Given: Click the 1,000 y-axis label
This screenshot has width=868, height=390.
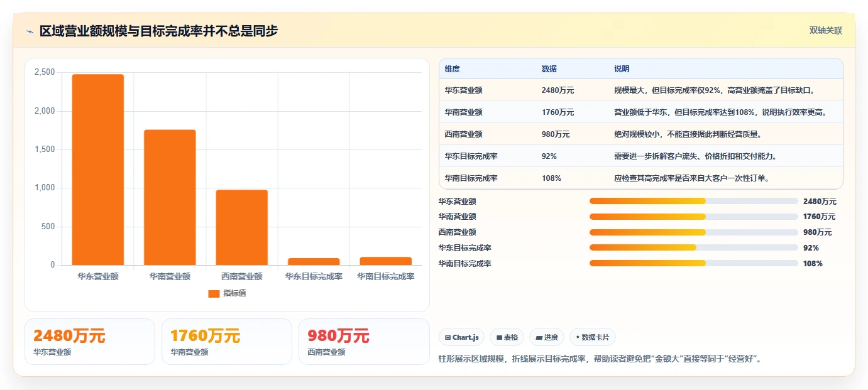Looking at the screenshot, I should pos(45,188).
